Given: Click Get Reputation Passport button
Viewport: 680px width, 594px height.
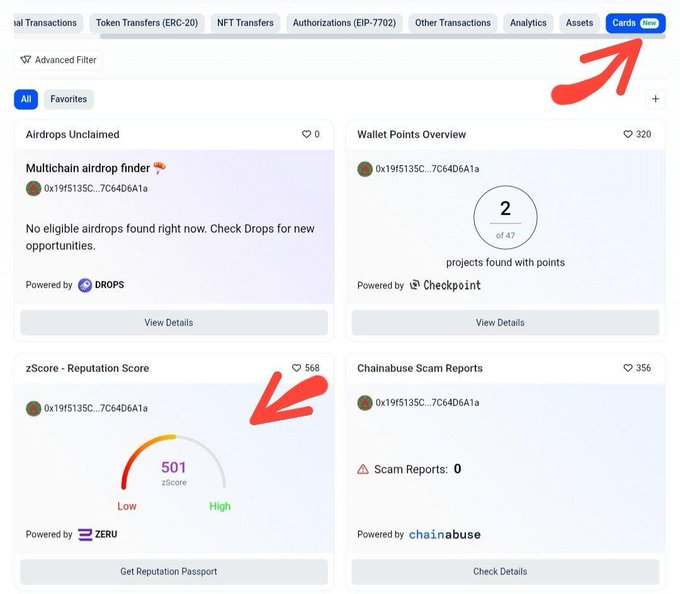Looking at the screenshot, I should click(x=174, y=572).
